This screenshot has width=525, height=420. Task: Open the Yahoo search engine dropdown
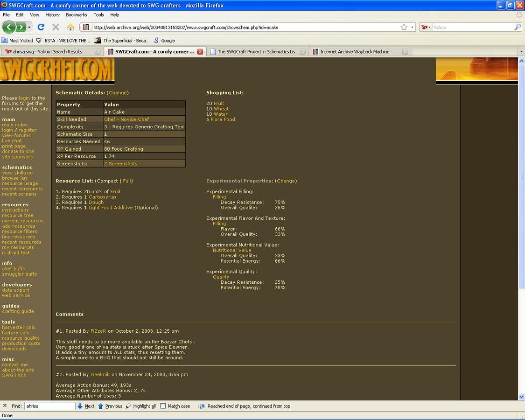pos(425,27)
